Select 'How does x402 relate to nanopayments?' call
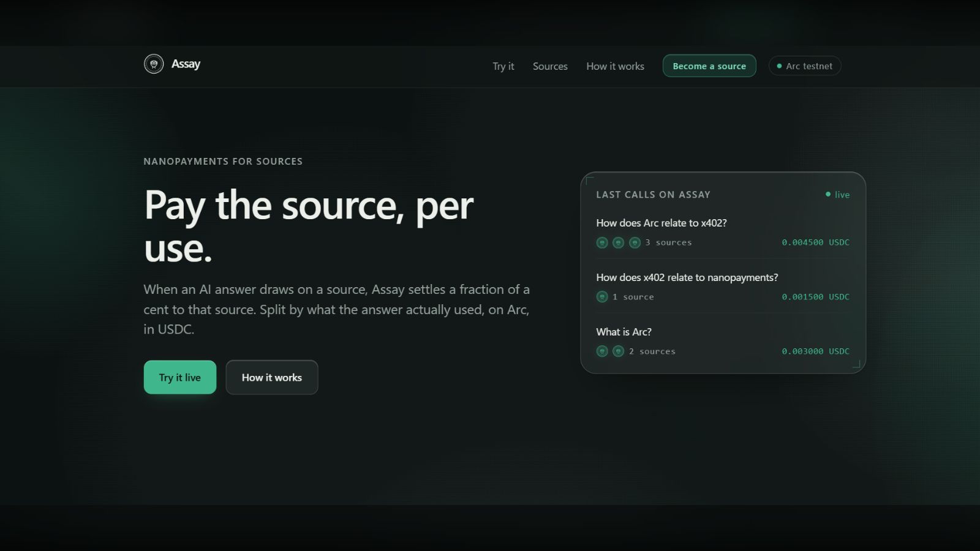This screenshot has width=980, height=551. point(687,277)
